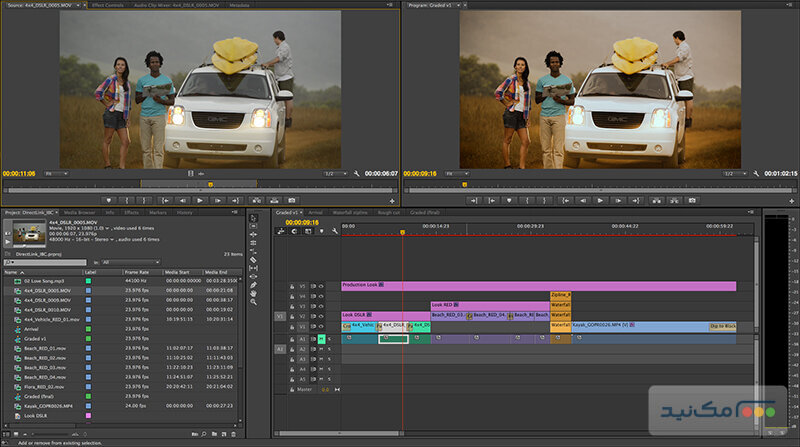This screenshot has width=800, height=447.
Task: Add marker in the Source monitor
Action: 108,201
